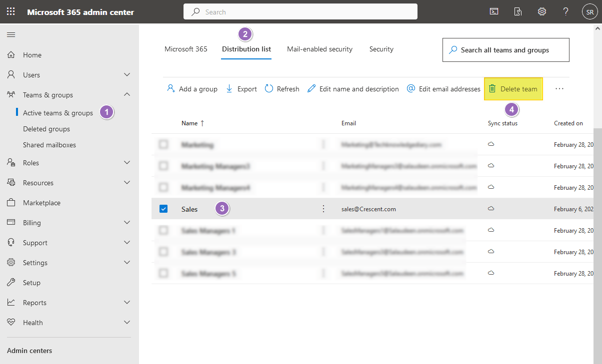This screenshot has width=602, height=364.
Task: Go to Home in the sidebar
Action: 32,55
